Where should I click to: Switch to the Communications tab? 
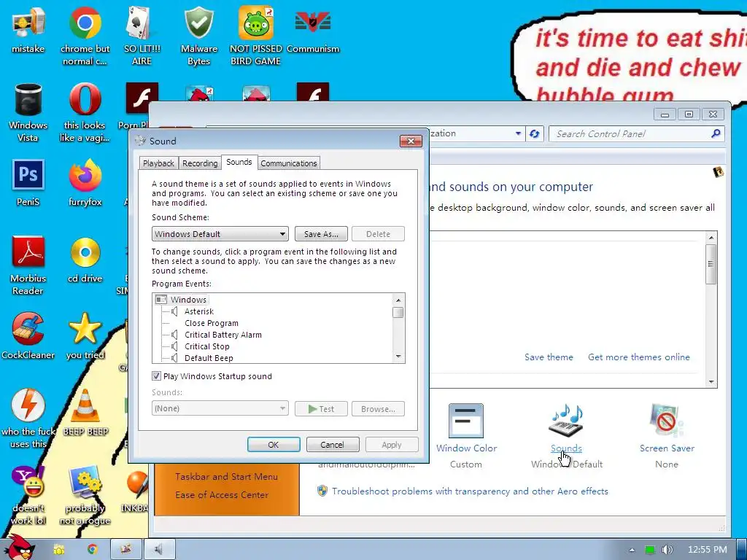(x=289, y=163)
